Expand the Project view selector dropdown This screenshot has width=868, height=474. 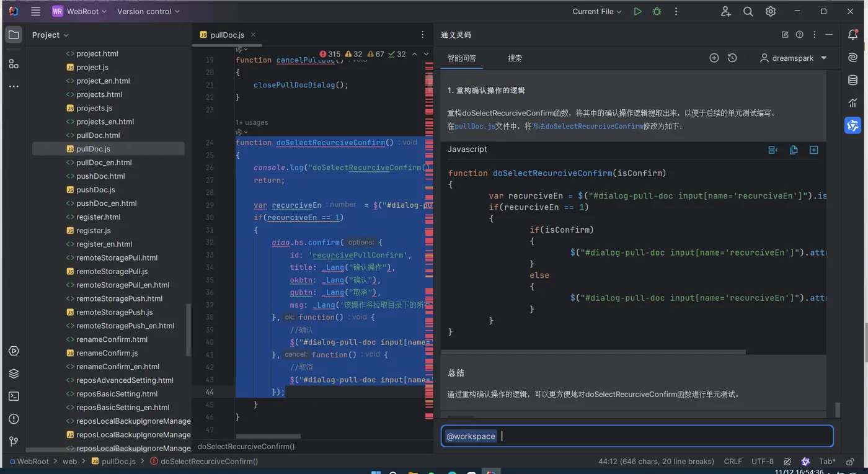[x=50, y=35]
